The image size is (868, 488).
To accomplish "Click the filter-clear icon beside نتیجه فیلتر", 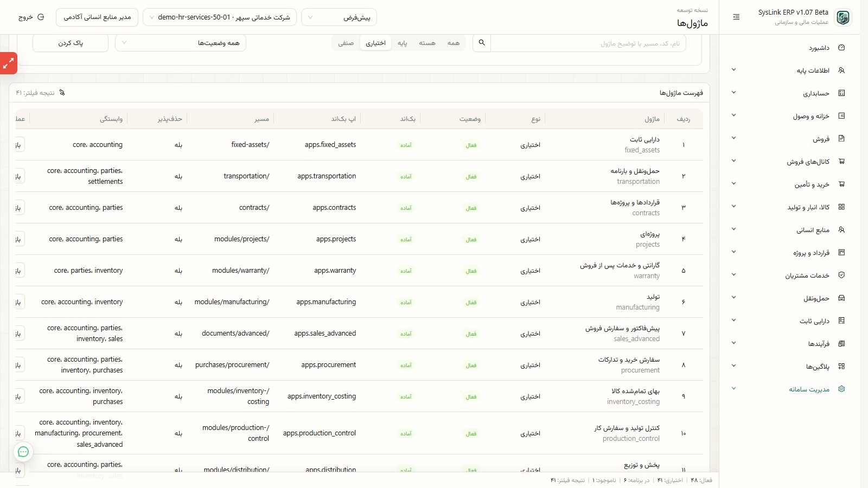I will [x=62, y=93].
